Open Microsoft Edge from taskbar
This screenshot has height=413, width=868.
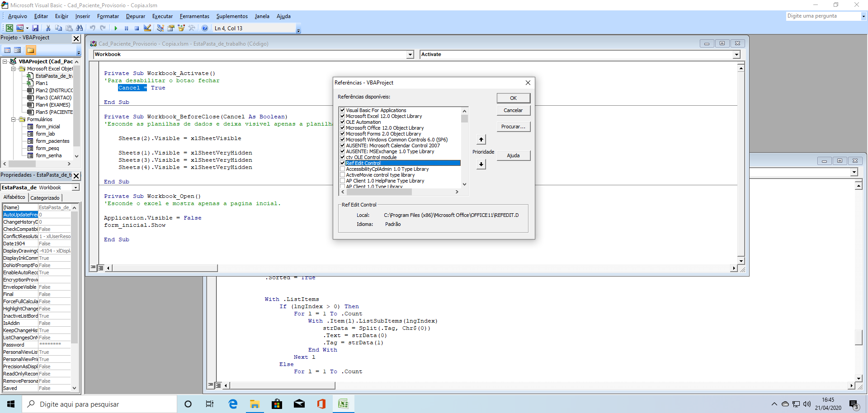pyautogui.click(x=233, y=404)
